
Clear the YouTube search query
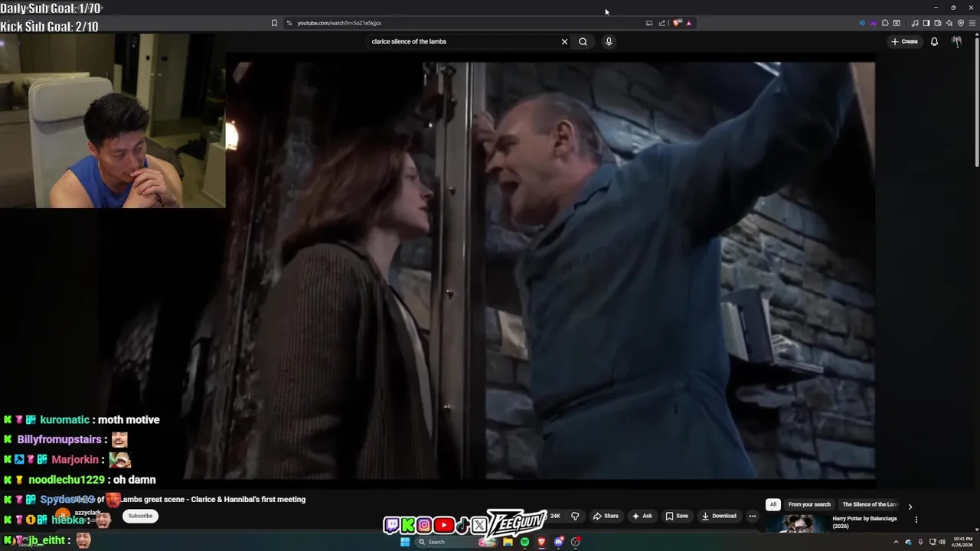coord(564,41)
